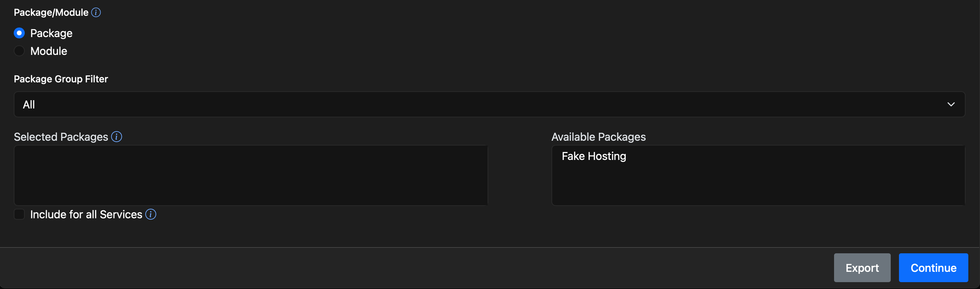
Task: Click the Available Packages heading
Action: pyautogui.click(x=599, y=137)
